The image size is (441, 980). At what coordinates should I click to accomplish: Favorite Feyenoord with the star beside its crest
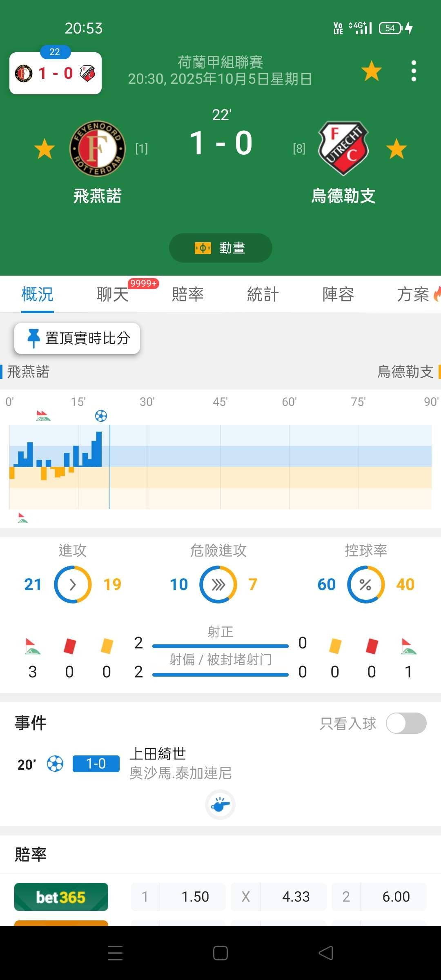click(x=45, y=149)
